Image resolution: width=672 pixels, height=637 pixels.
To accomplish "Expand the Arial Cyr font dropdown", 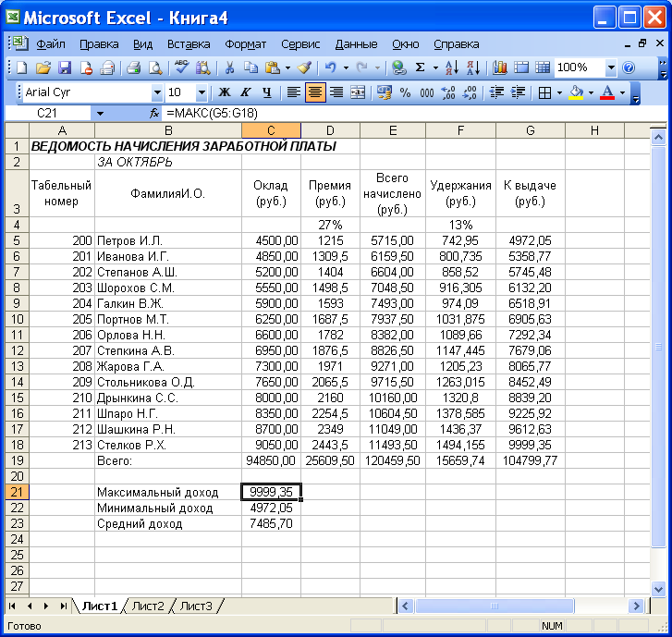I will (x=157, y=92).
